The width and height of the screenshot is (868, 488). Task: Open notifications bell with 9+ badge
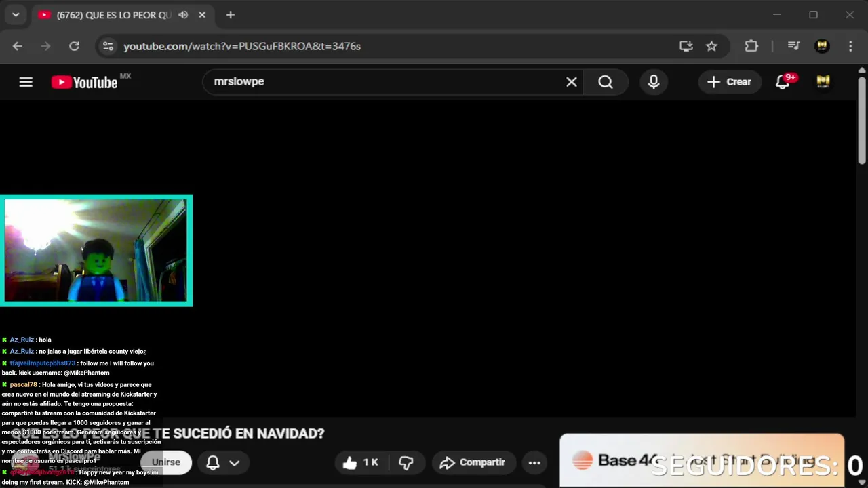(784, 82)
